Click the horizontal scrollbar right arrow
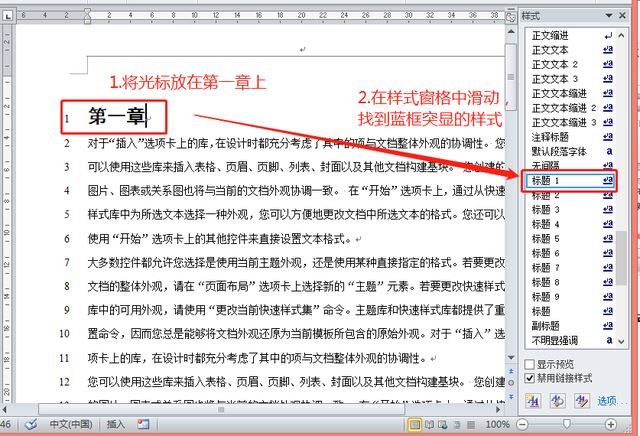The width and height of the screenshot is (640, 436). [498, 409]
